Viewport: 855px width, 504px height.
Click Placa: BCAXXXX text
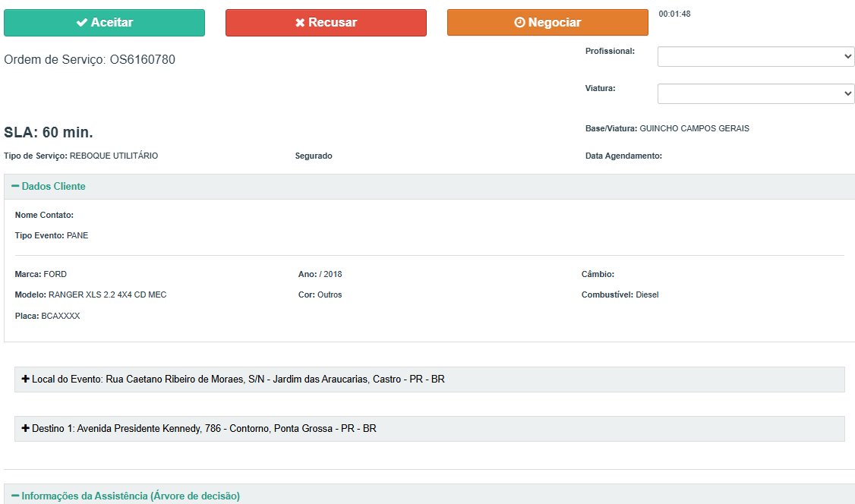47,316
